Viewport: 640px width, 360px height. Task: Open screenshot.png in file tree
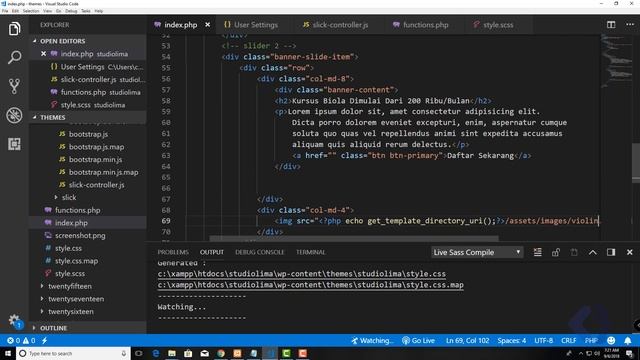tap(80, 236)
